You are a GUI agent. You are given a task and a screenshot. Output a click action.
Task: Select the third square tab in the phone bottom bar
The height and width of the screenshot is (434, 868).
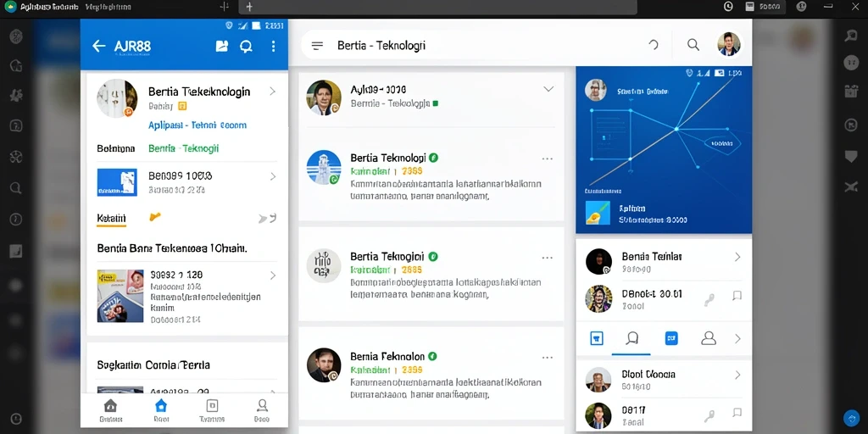pyautogui.click(x=212, y=409)
